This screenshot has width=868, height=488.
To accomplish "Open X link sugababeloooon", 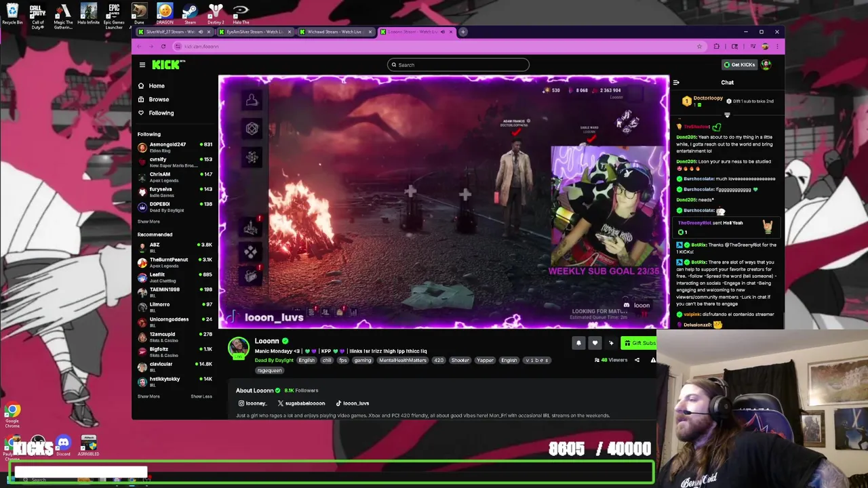I will [301, 403].
